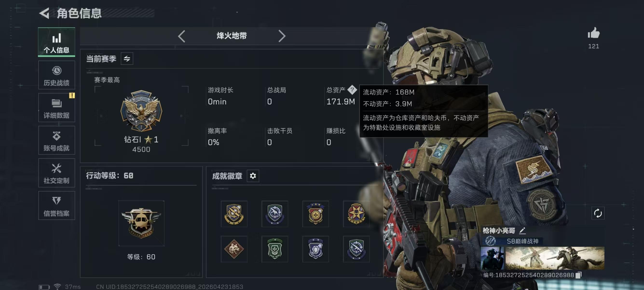Rotate character model with refresh icon
The width and height of the screenshot is (644, 290).
click(598, 213)
